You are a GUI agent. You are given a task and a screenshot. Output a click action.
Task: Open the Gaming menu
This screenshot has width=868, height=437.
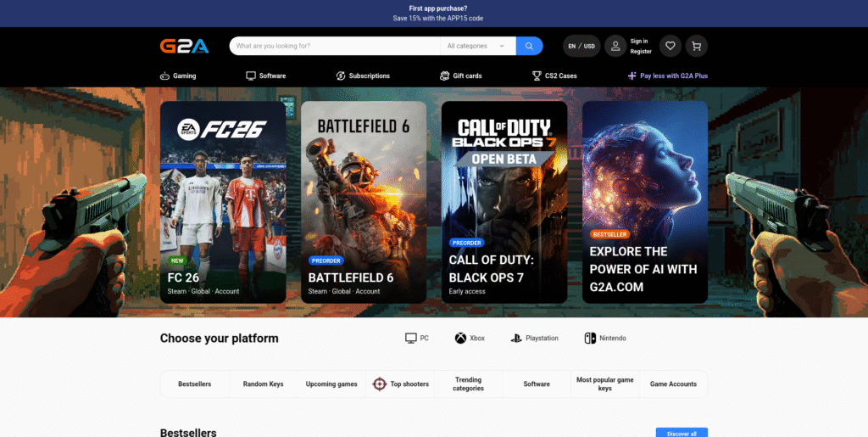pos(178,76)
